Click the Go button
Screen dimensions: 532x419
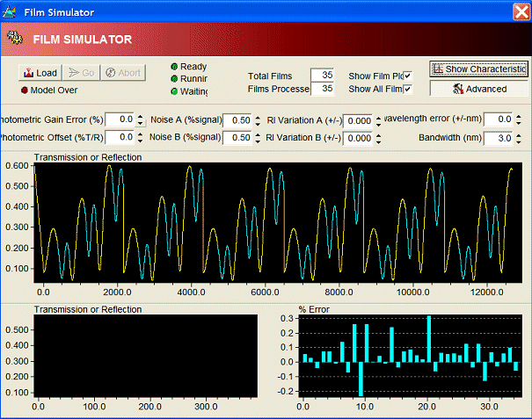81,73
